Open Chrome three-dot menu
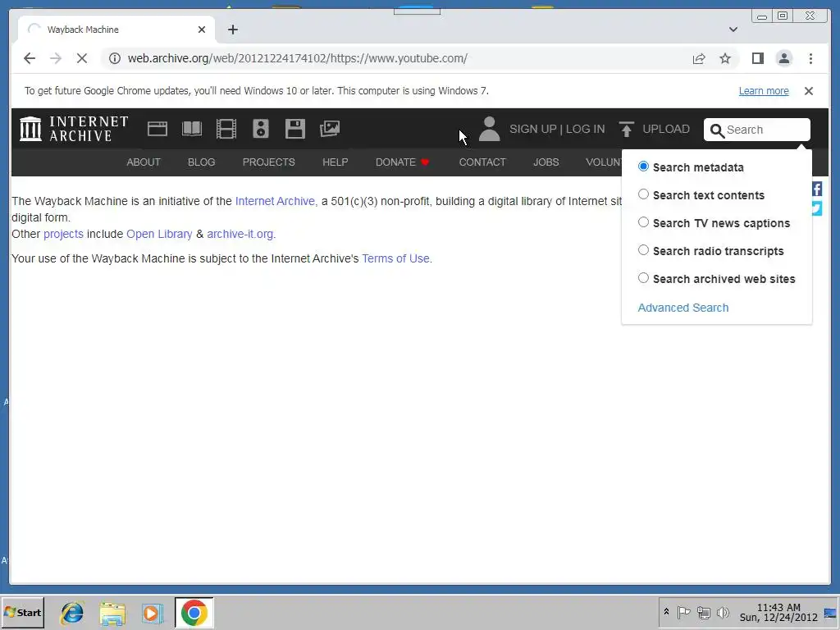Screen dimensions: 840x630 pyautogui.click(x=810, y=58)
